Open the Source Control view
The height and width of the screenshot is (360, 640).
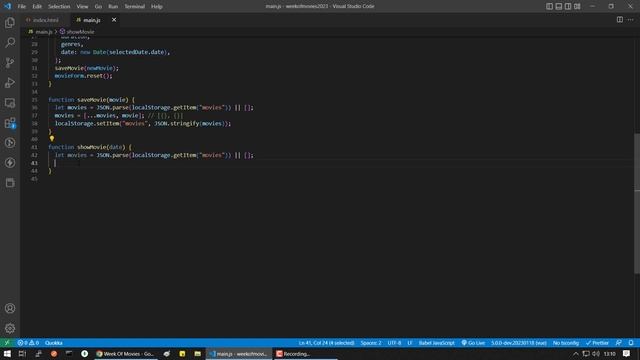[10, 62]
